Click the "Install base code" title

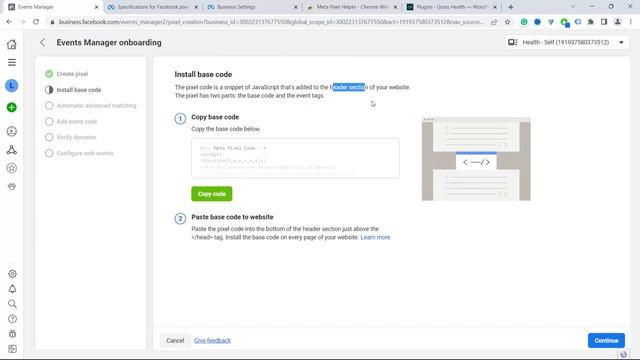point(203,74)
